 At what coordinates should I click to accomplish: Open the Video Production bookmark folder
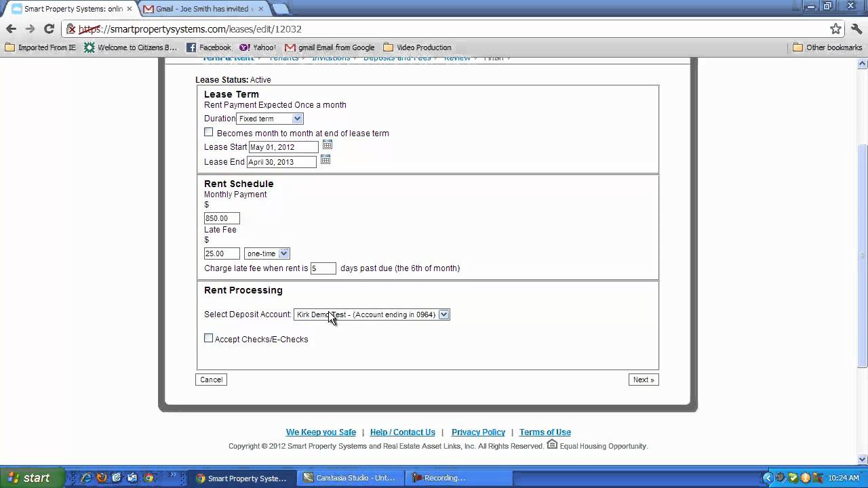tap(417, 47)
